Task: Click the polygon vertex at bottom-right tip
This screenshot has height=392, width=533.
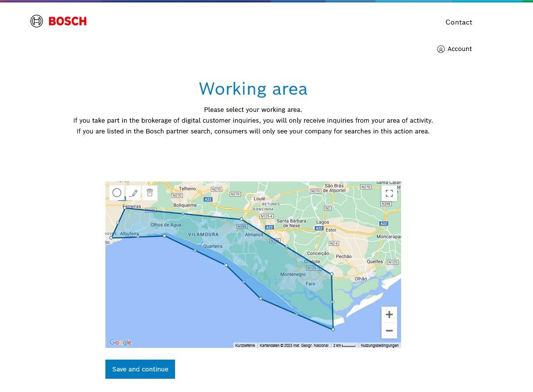Action: click(333, 329)
